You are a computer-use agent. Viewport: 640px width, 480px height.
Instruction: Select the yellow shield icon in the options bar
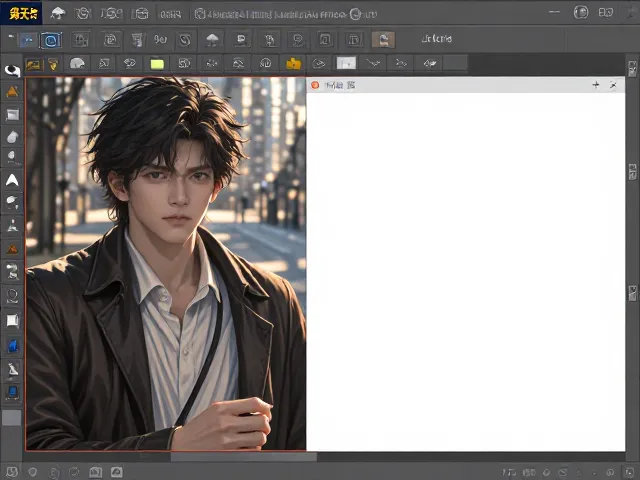click(53, 64)
